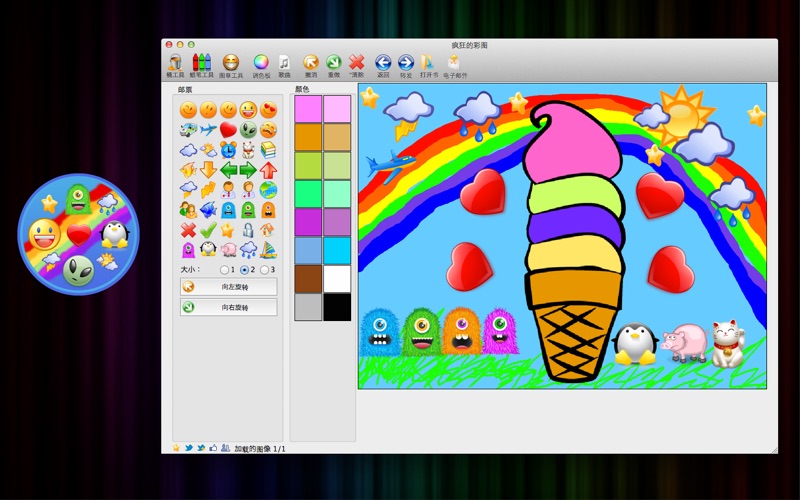The width and height of the screenshot is (800, 500).
Task: Click the '加载的图像 1/1' status text
Action: [x=260, y=449]
